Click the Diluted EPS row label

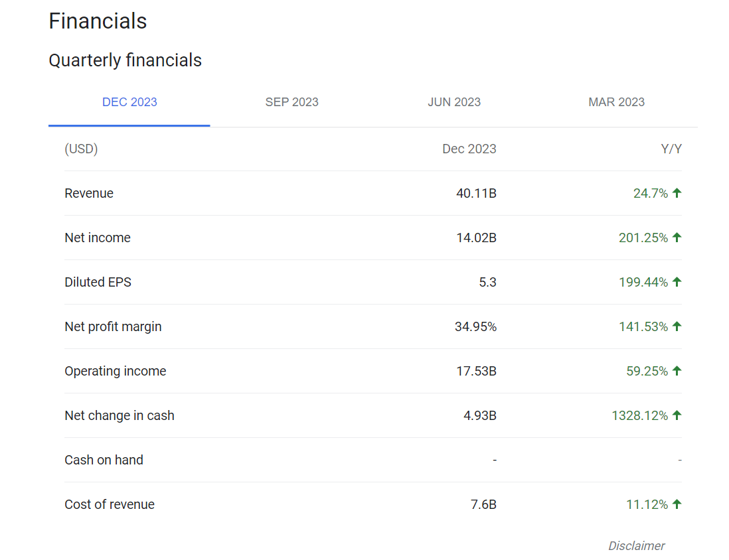pyautogui.click(x=98, y=283)
